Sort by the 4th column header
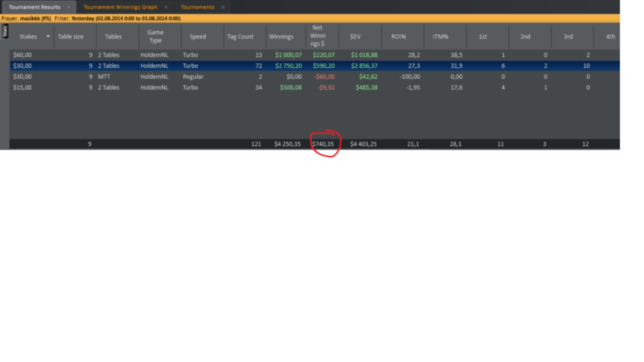Screen dimensions: 644x362 click(610, 37)
